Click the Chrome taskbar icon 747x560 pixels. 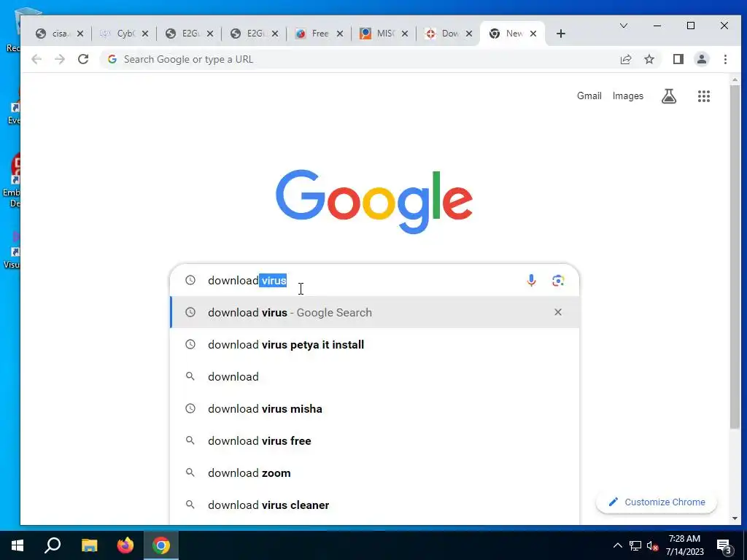[161, 545]
